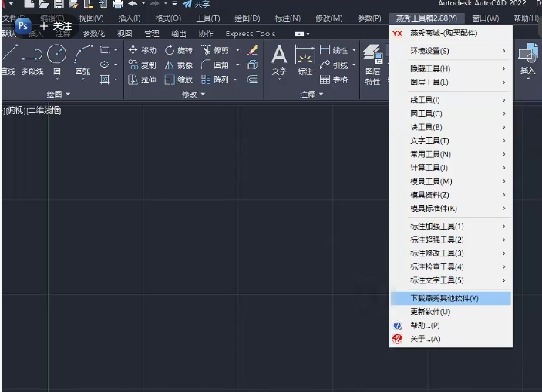Click the Move (移动) tool icon
Screen dimensions: 542x392
point(133,50)
